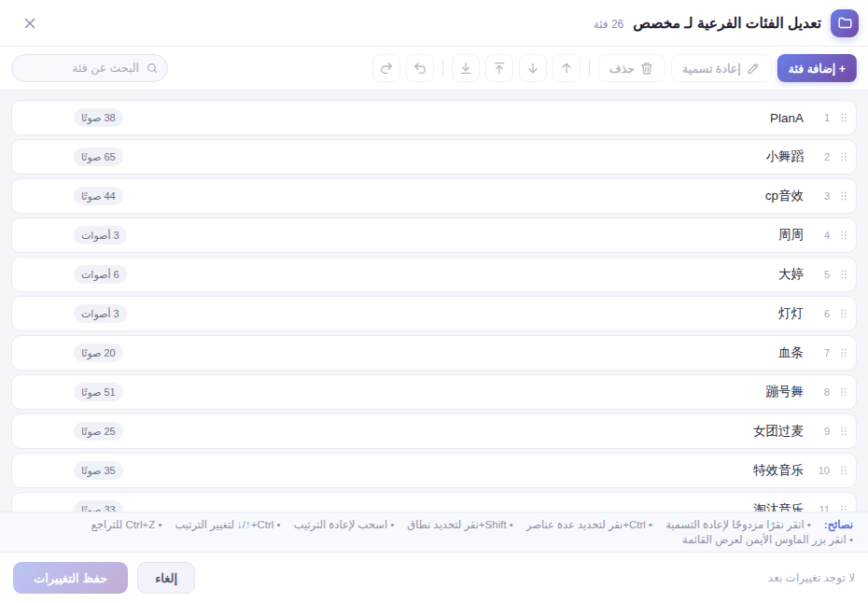This screenshot has height=603, width=868.
Task: Click the لا توجد تغييرات بعد status text
Action: pyautogui.click(x=811, y=578)
